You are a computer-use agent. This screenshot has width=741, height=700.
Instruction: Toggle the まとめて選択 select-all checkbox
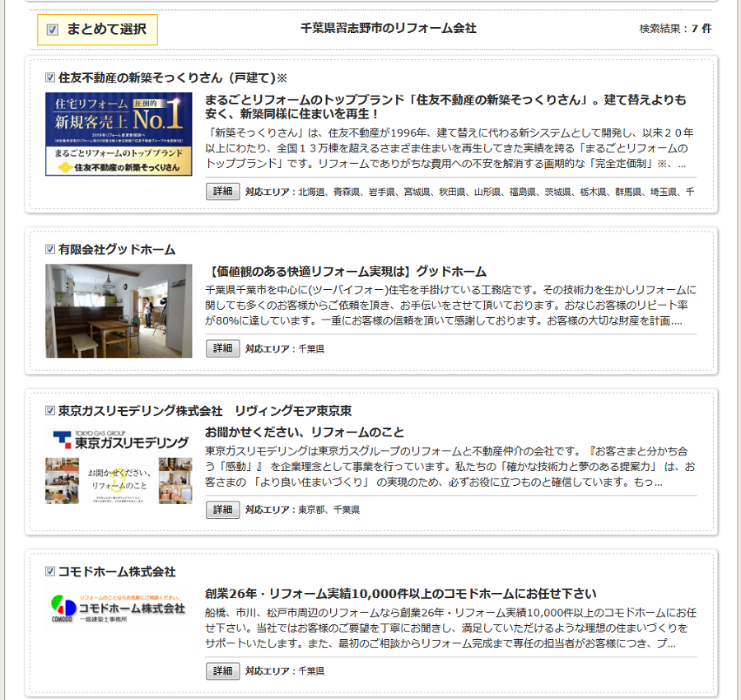click(x=52, y=30)
